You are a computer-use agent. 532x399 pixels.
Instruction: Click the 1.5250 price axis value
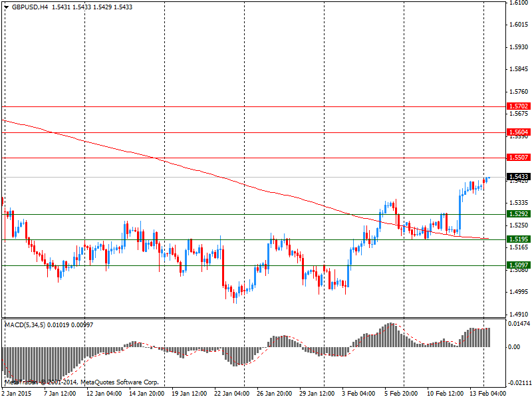(x=519, y=225)
